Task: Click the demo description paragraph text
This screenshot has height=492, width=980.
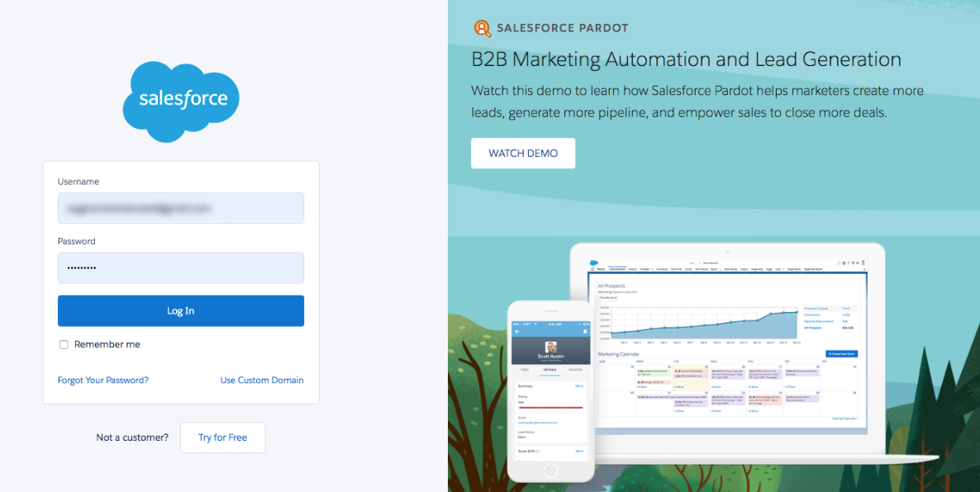Action: (697, 102)
